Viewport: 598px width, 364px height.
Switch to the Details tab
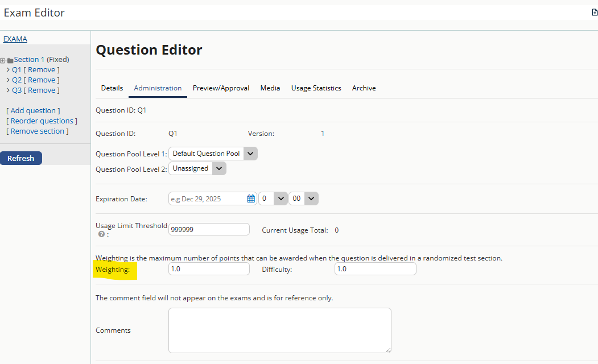click(x=112, y=88)
